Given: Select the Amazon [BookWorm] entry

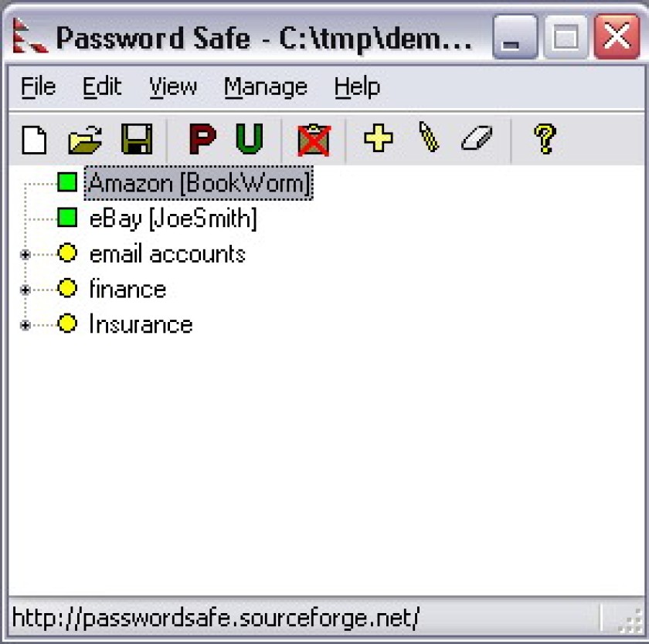Looking at the screenshot, I should tap(199, 183).
